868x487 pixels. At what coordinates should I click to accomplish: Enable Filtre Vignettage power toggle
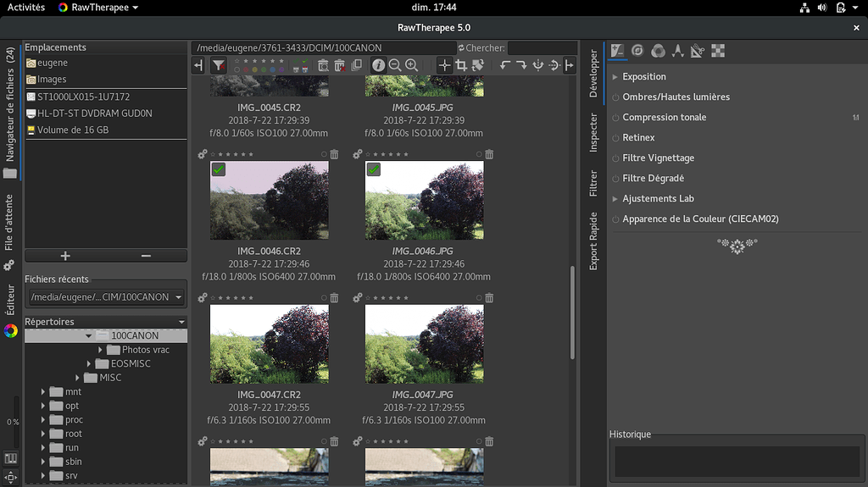(x=615, y=158)
